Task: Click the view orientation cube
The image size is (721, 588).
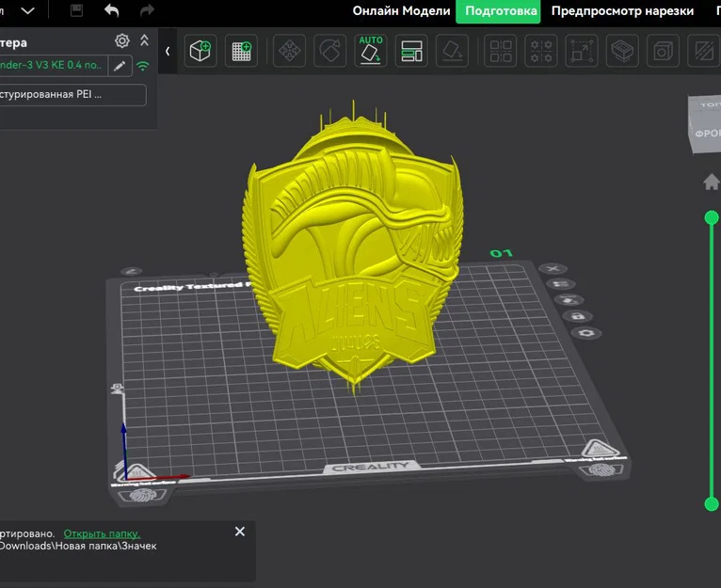Action: [704, 123]
